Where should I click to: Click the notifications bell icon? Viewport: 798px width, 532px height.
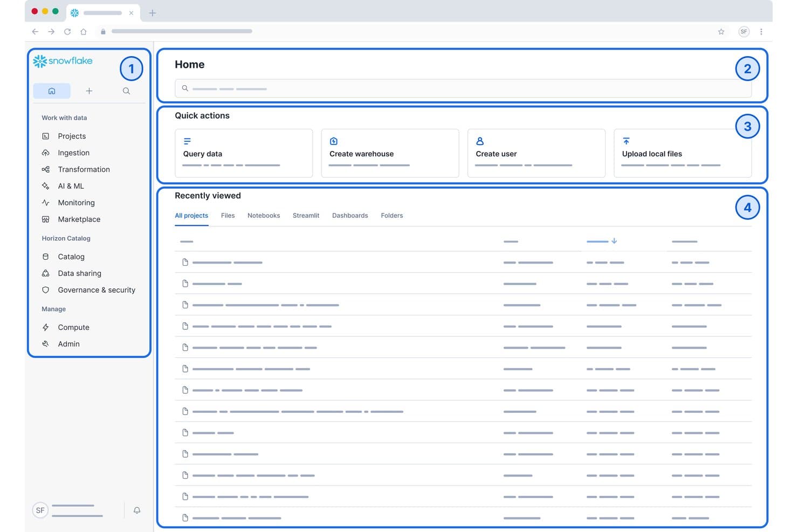coord(137,510)
